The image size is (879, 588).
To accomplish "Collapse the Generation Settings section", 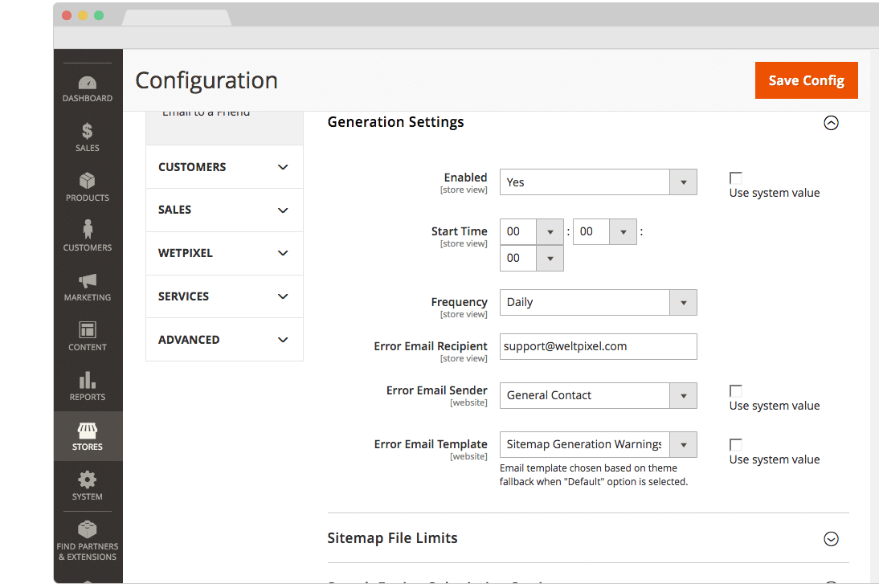I will click(831, 123).
